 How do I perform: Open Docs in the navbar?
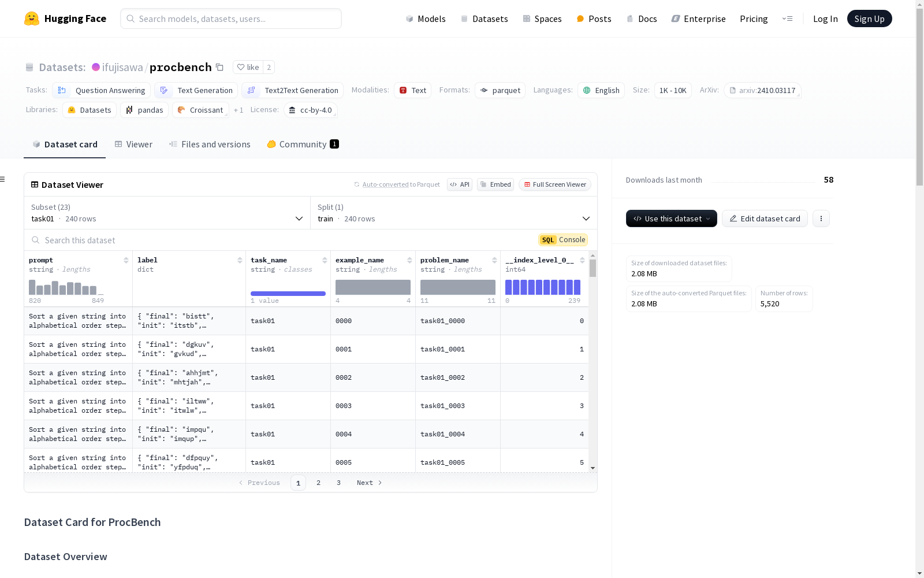(x=642, y=18)
